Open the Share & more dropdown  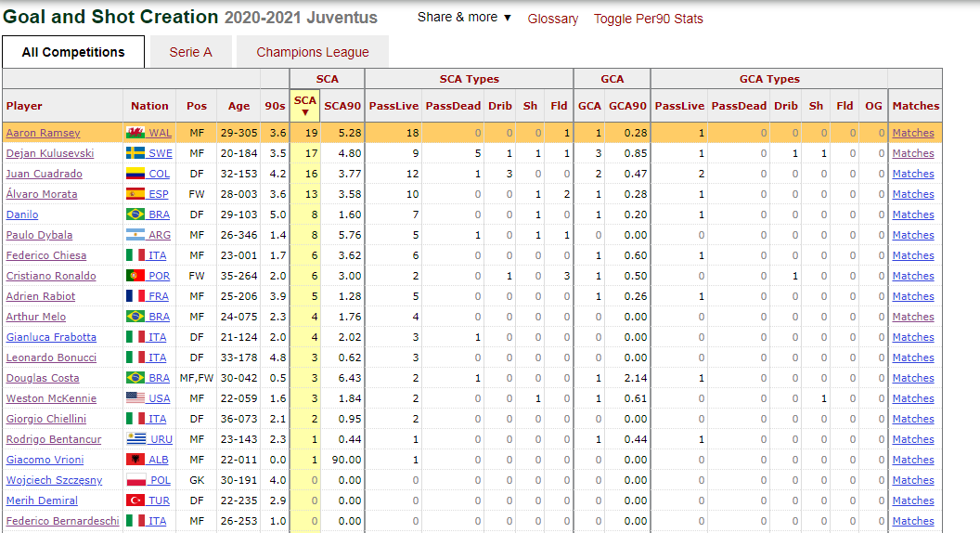click(x=464, y=18)
